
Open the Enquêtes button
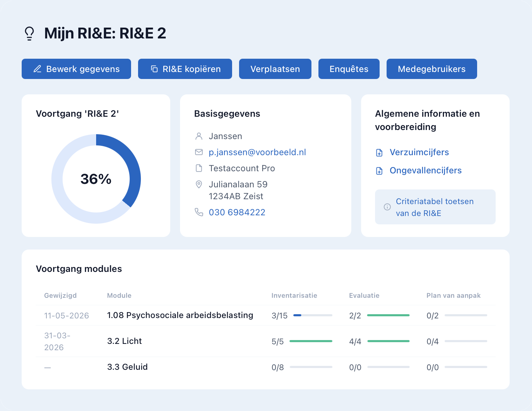pyautogui.click(x=349, y=69)
